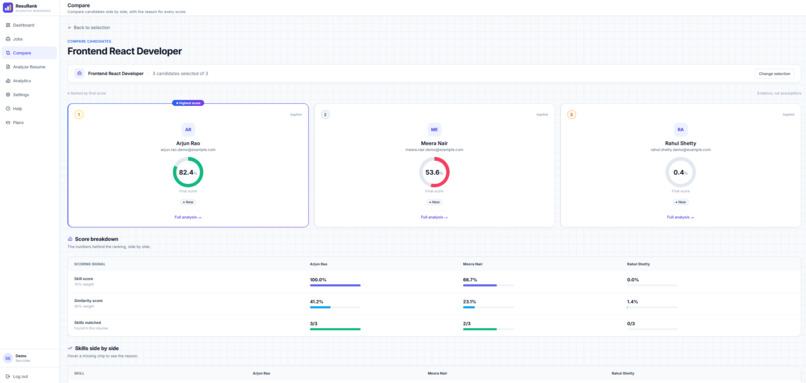This screenshot has width=806, height=383.
Task: Click the New chip on Arjun's card
Action: (x=188, y=202)
